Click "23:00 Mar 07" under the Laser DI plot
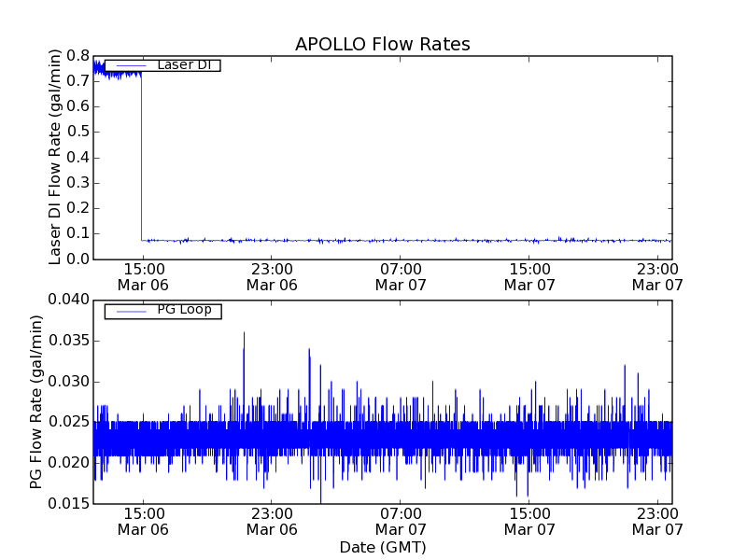 (x=657, y=277)
